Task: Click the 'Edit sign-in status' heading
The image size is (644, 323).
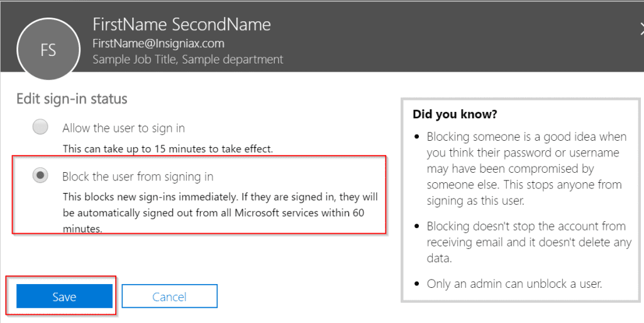Action: click(x=72, y=99)
